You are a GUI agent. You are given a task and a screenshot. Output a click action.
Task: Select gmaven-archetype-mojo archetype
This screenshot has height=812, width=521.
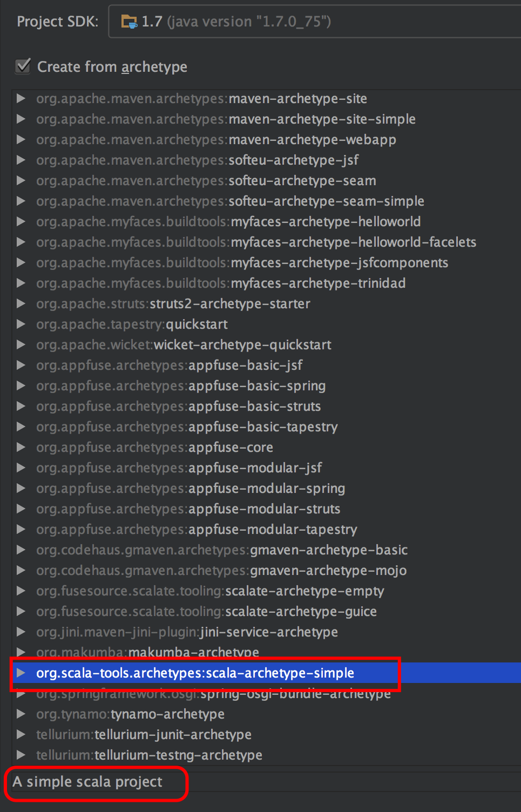pyautogui.click(x=221, y=570)
